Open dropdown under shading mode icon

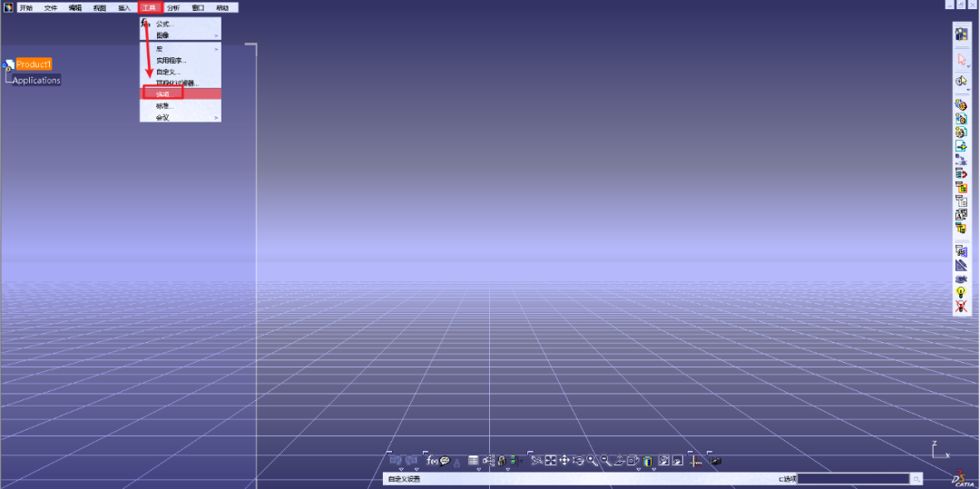(x=653, y=469)
